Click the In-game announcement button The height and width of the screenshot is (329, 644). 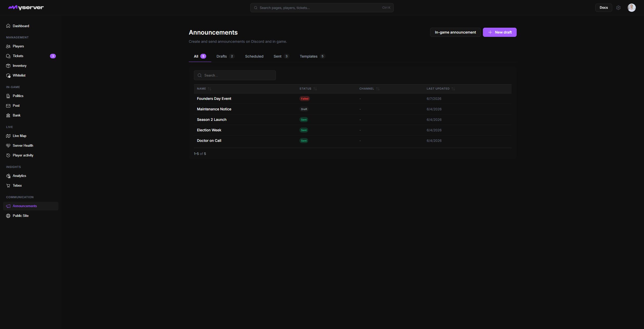tap(455, 32)
